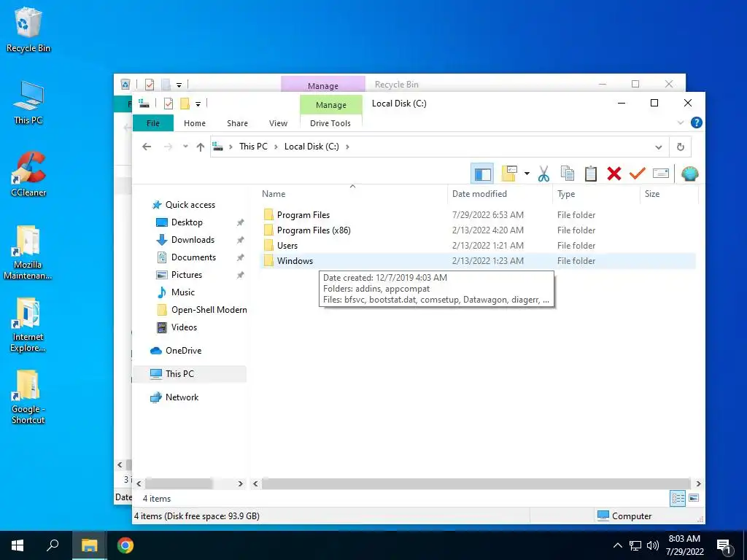Screen dimensions: 747x560
Task: Click quick access Properties checkmark icon in Local Disk window
Action: [x=169, y=104]
